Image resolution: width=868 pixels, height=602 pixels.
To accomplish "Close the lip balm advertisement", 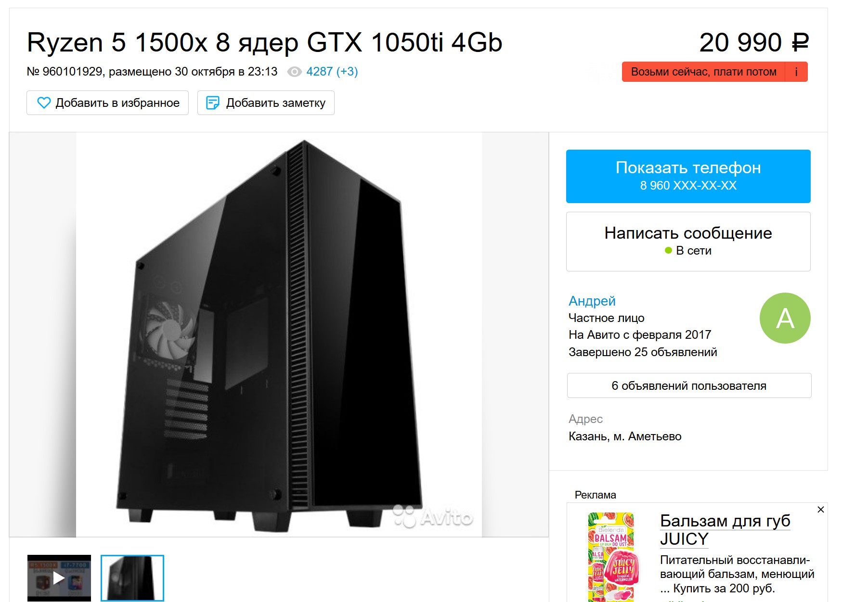I will [821, 510].
